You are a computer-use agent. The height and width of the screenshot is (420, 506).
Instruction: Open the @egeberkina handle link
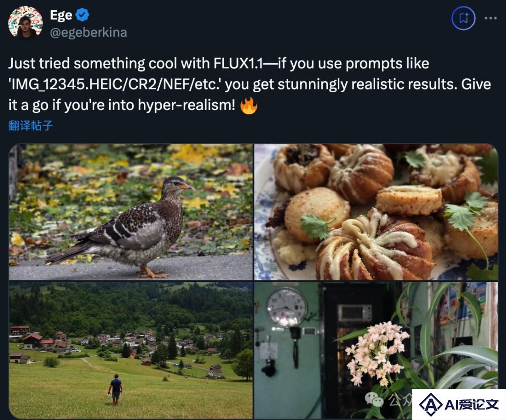pos(89,33)
